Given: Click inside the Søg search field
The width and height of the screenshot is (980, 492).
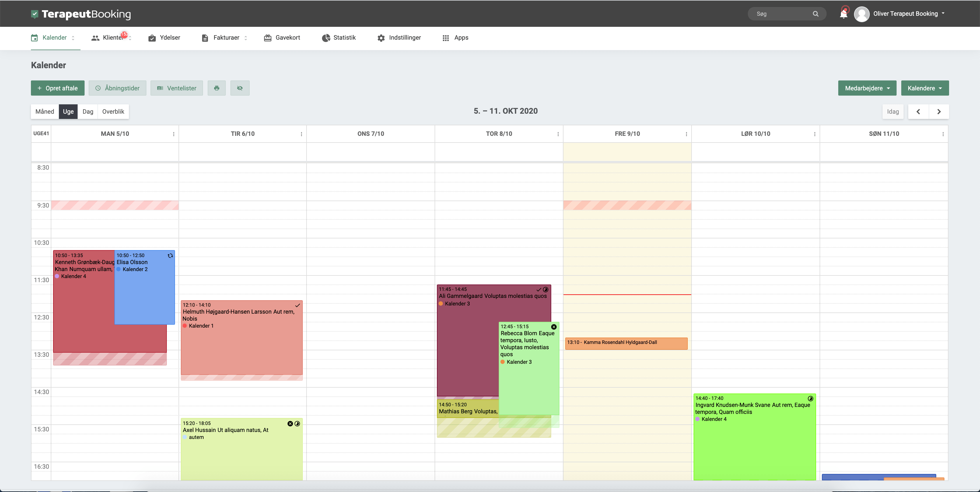Looking at the screenshot, I should [x=780, y=13].
